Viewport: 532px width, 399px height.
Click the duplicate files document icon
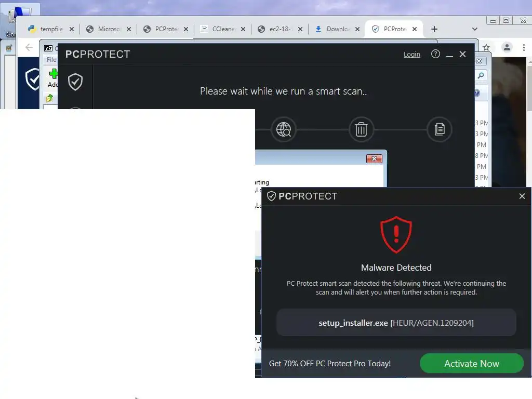point(440,129)
